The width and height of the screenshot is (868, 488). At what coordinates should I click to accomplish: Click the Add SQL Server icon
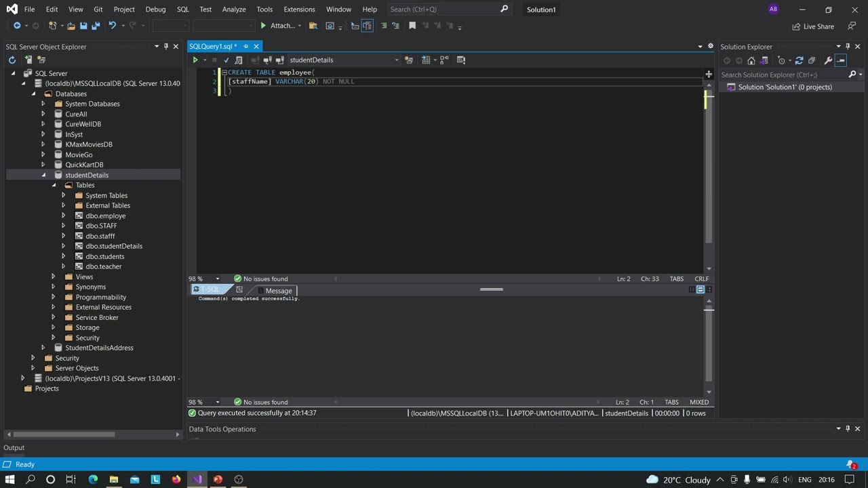click(28, 60)
